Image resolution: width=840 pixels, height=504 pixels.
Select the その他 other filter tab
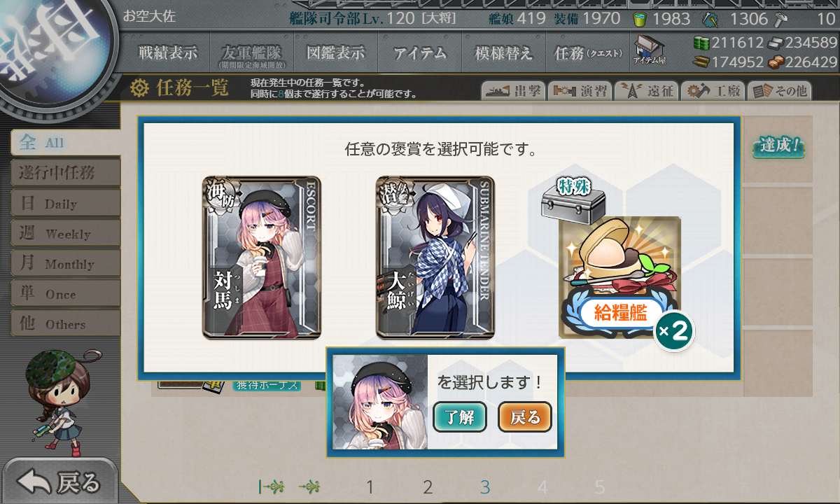click(778, 91)
